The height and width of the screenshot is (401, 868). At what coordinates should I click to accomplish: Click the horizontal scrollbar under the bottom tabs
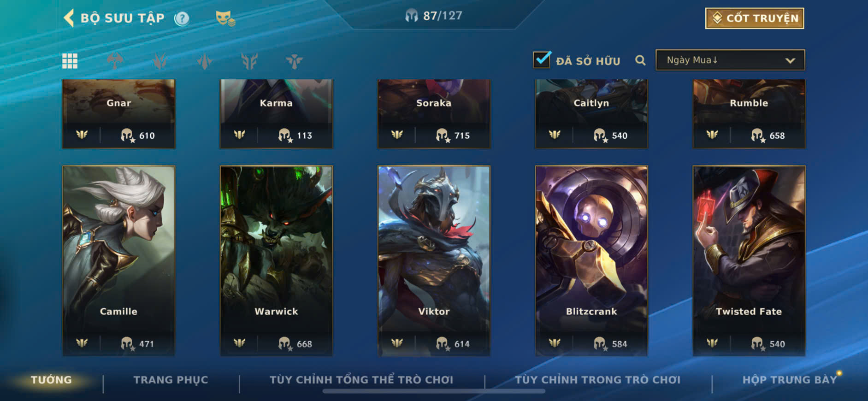coord(434,391)
